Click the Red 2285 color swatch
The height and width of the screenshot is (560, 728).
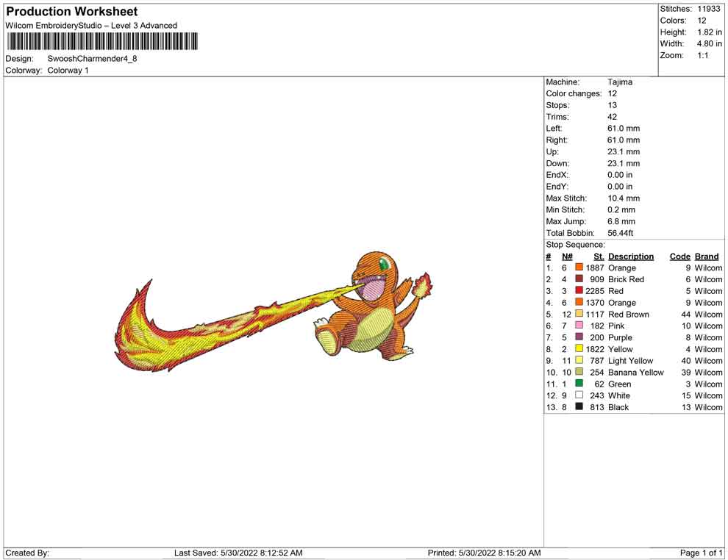coord(579,290)
